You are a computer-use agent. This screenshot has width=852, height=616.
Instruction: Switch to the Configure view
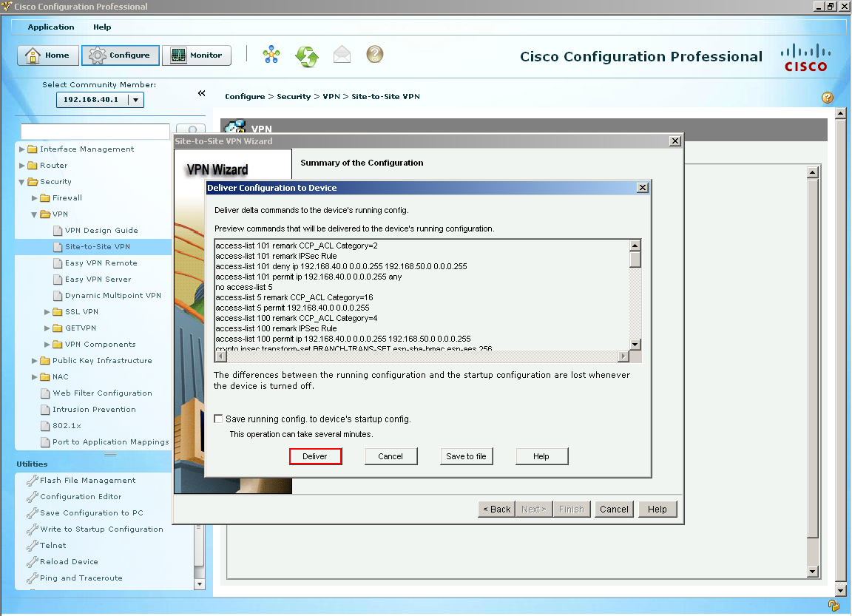[x=120, y=55]
